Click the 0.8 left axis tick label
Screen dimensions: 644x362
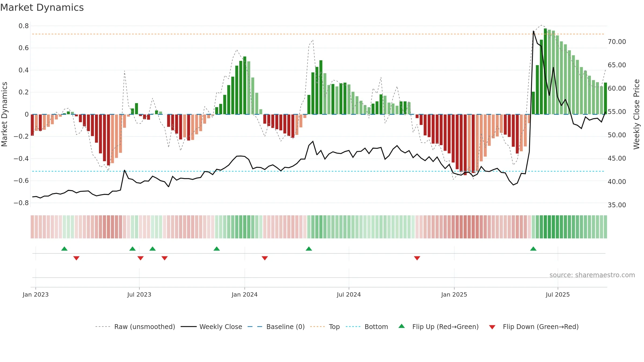(x=24, y=26)
